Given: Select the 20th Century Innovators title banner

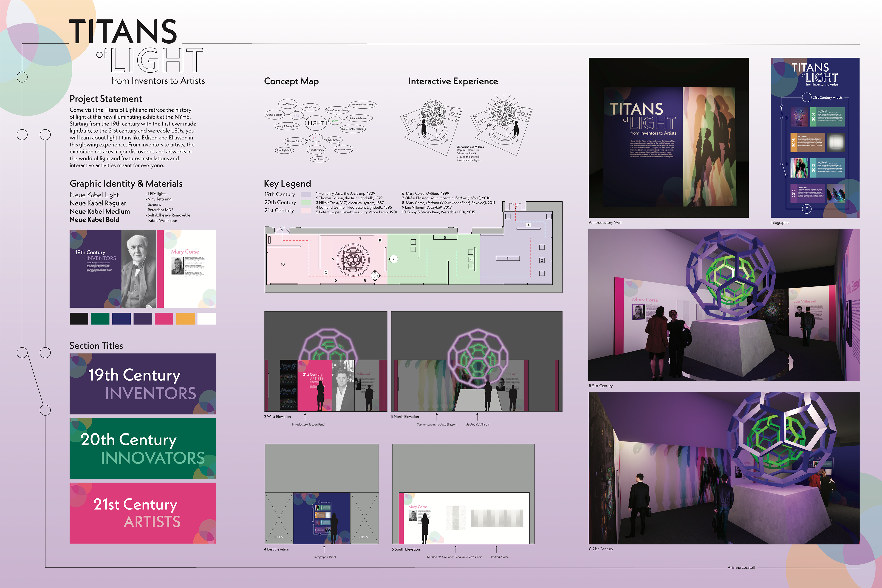Looking at the screenshot, I should (143, 449).
